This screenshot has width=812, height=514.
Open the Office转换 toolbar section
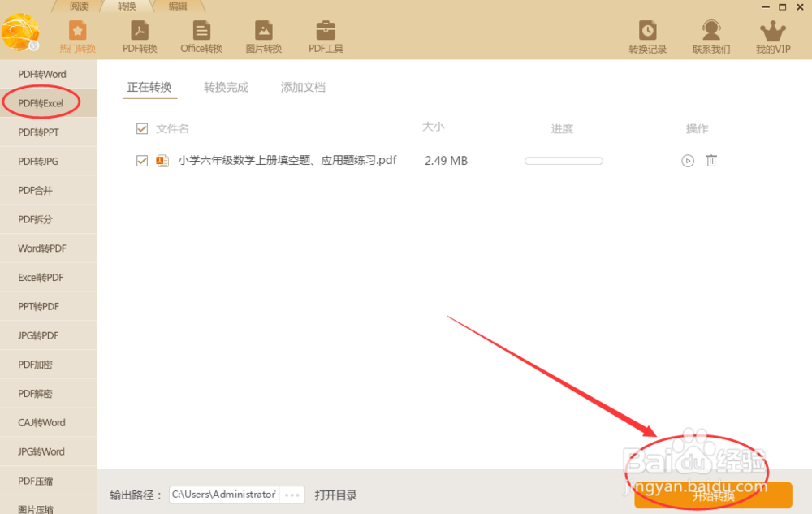(201, 37)
